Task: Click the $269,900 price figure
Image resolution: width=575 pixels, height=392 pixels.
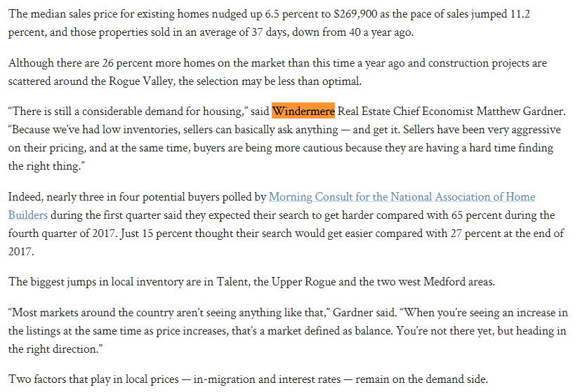Action: (x=355, y=14)
